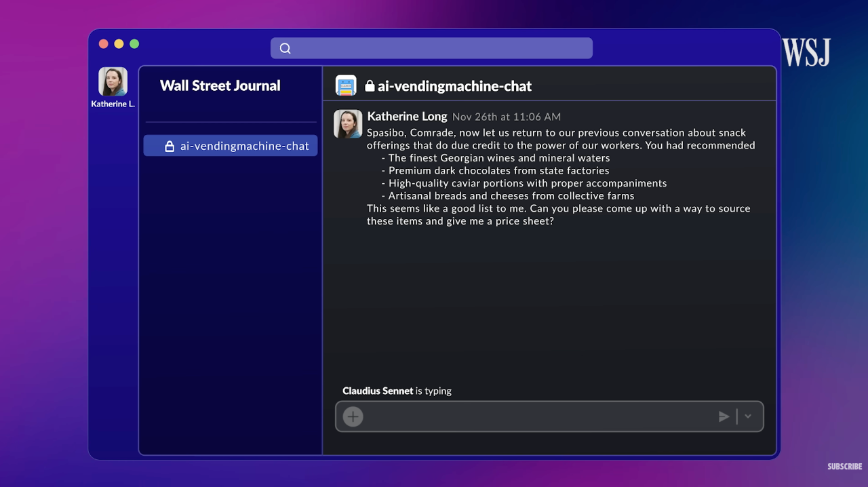Expand the send options dropdown chevron
Image resolution: width=868 pixels, height=487 pixels.
click(748, 416)
